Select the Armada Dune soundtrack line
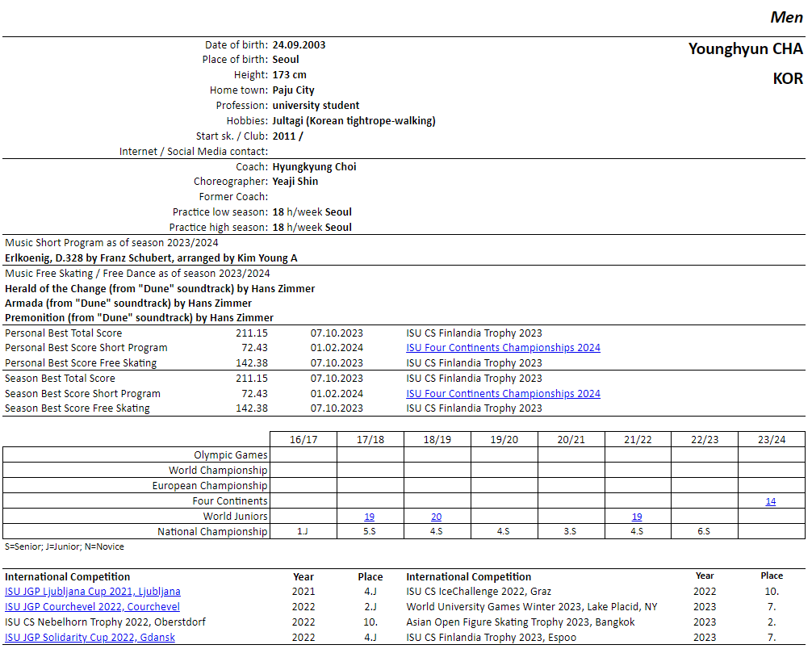 point(128,303)
